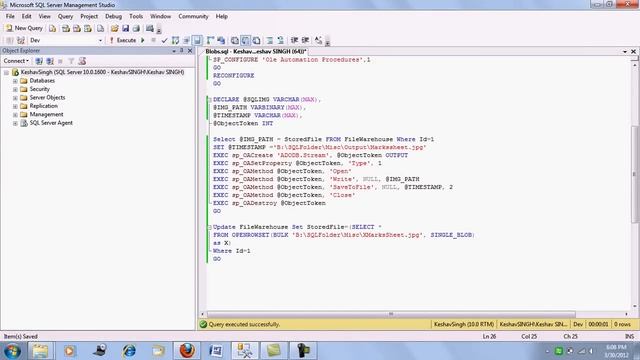640x360 pixels.
Task: Comment out the selected lines
Action: pyautogui.click(x=270, y=40)
